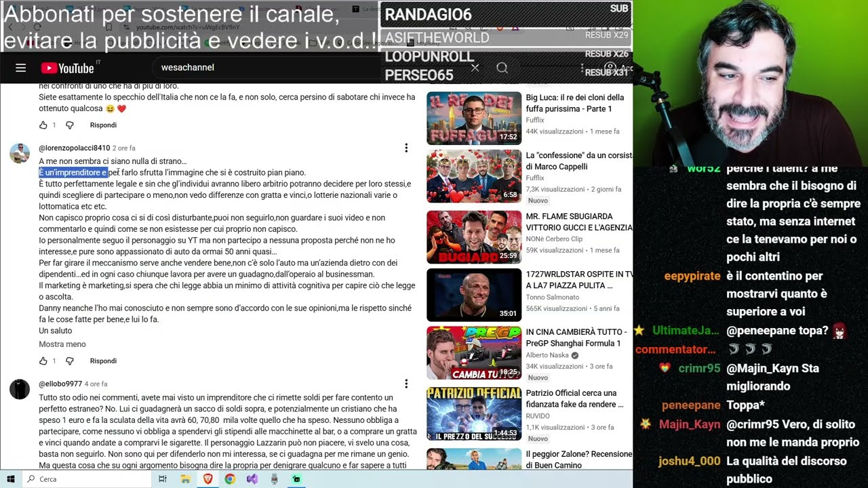Click chat username peneepane
The width and height of the screenshot is (868, 488).
click(691, 405)
